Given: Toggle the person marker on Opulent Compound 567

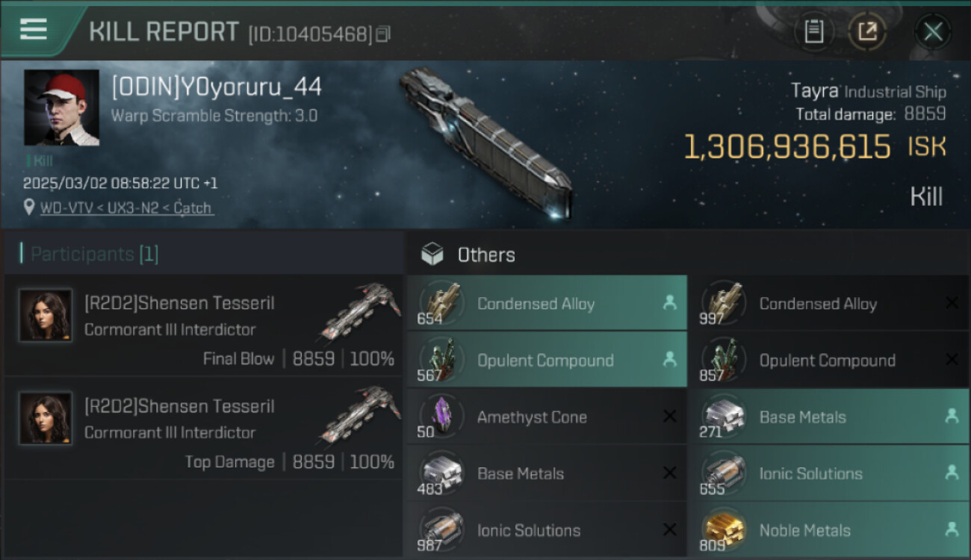Looking at the screenshot, I should coord(669,360).
